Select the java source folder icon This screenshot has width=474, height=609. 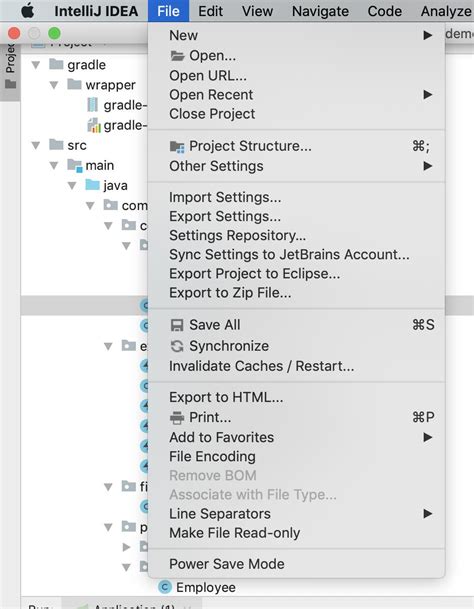point(92,184)
